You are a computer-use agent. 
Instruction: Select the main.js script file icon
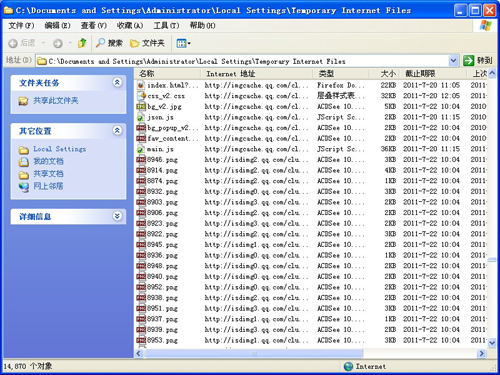point(141,149)
